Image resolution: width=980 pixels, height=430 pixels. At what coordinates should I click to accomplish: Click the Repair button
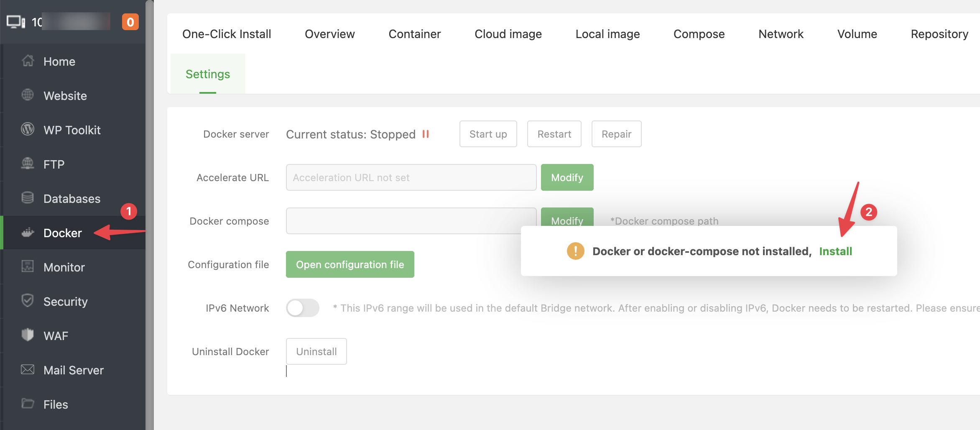616,134
